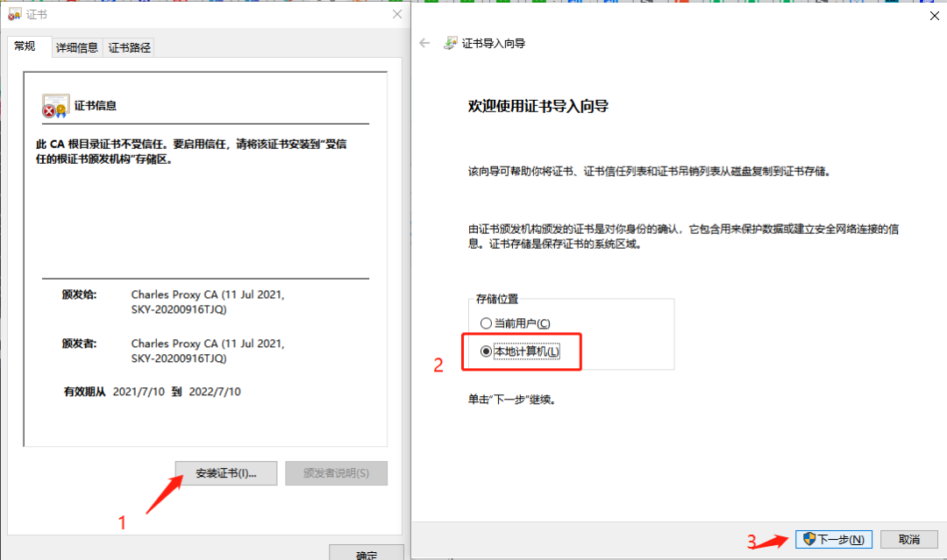This screenshot has width=947, height=560.
Task: Choose the 本地计算机(L) storage location
Action: click(x=520, y=351)
